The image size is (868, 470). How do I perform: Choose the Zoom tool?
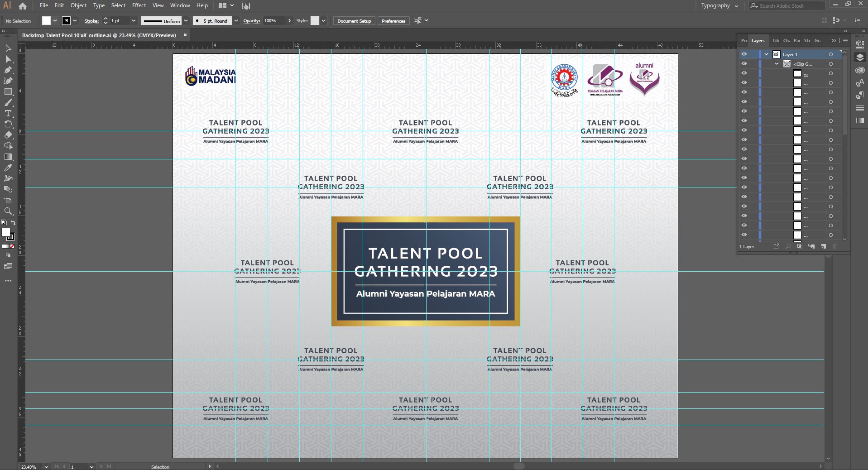click(x=8, y=211)
